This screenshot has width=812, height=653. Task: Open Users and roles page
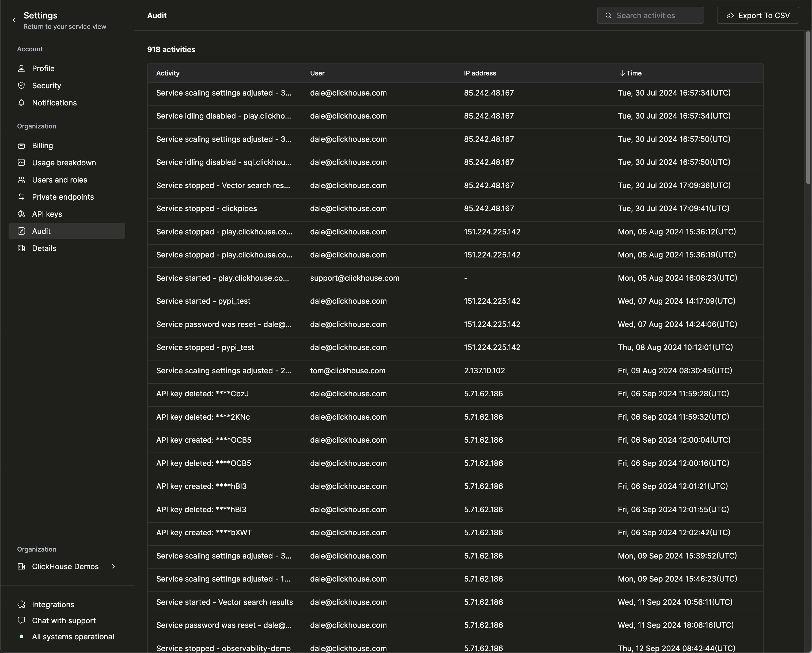coord(59,180)
